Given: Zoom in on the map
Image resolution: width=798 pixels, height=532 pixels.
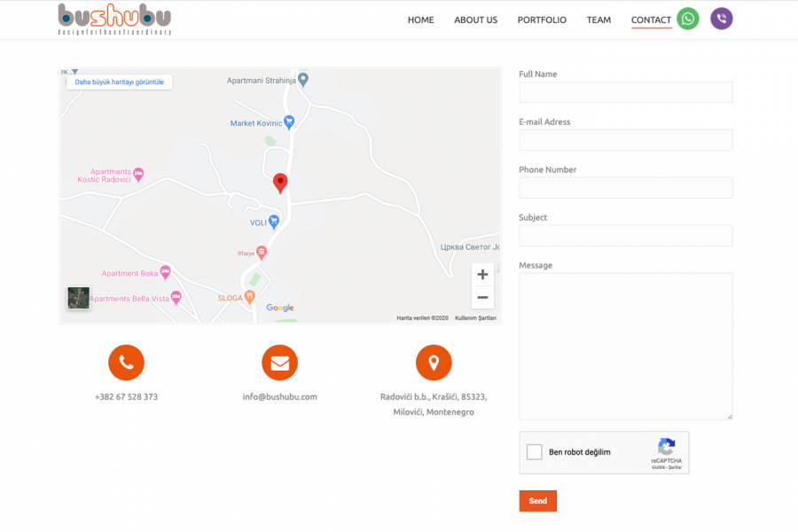Looking at the screenshot, I should tap(482, 274).
